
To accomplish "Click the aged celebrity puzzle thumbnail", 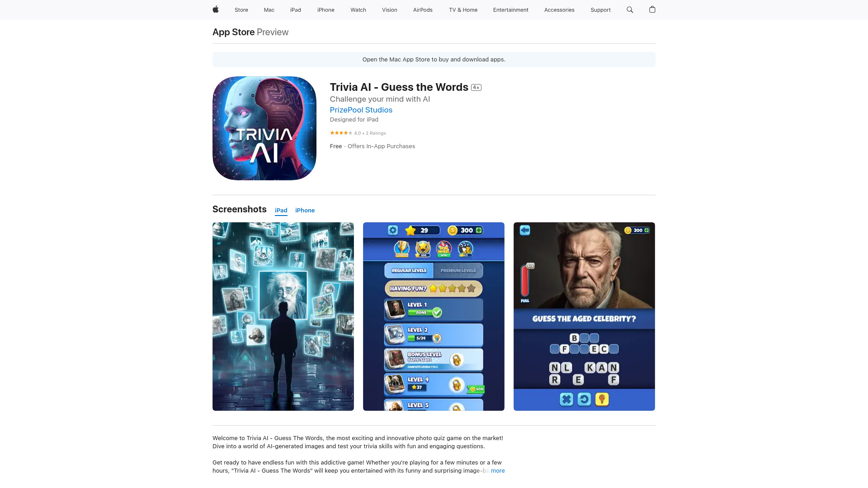I will (584, 316).
